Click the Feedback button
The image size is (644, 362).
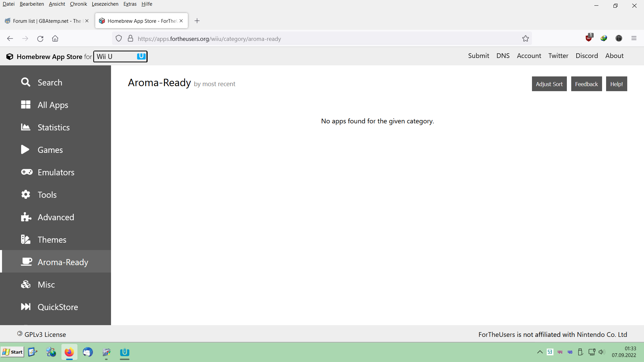[587, 84]
